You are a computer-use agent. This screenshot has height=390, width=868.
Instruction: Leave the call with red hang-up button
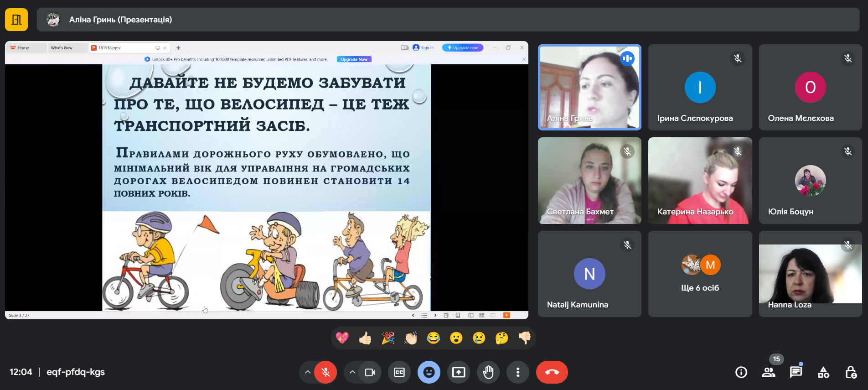(x=552, y=372)
